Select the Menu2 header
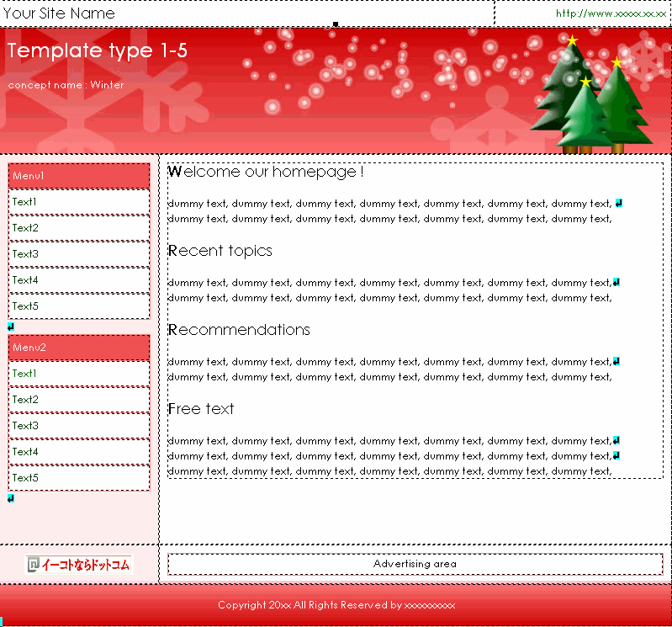The image size is (672, 627). click(79, 348)
